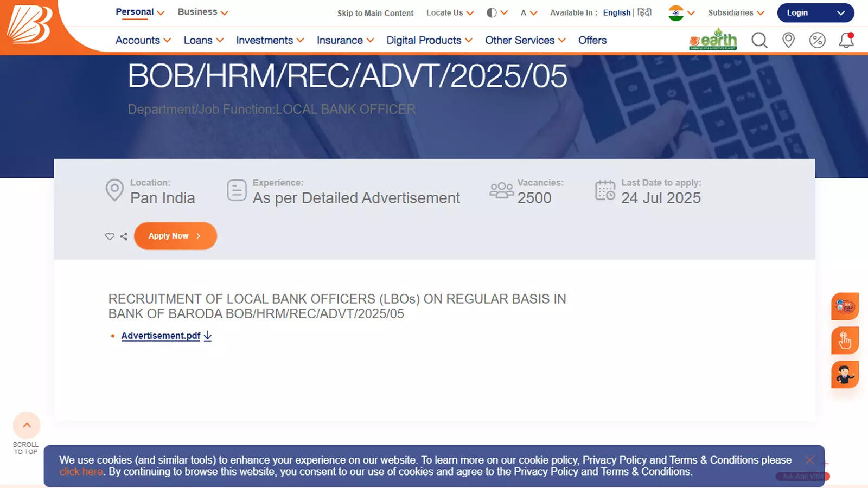
Task: Click the Scroll to Top arrow
Action: [27, 425]
